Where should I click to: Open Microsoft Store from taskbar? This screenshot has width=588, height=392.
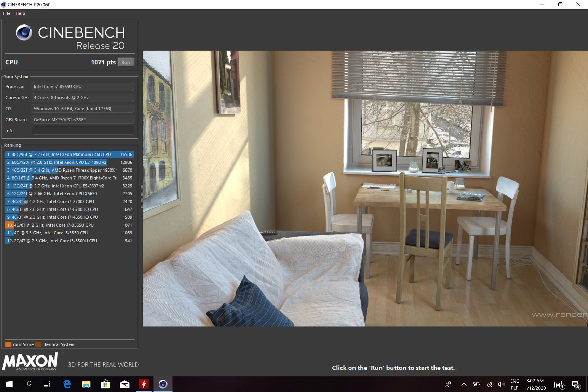click(x=105, y=384)
